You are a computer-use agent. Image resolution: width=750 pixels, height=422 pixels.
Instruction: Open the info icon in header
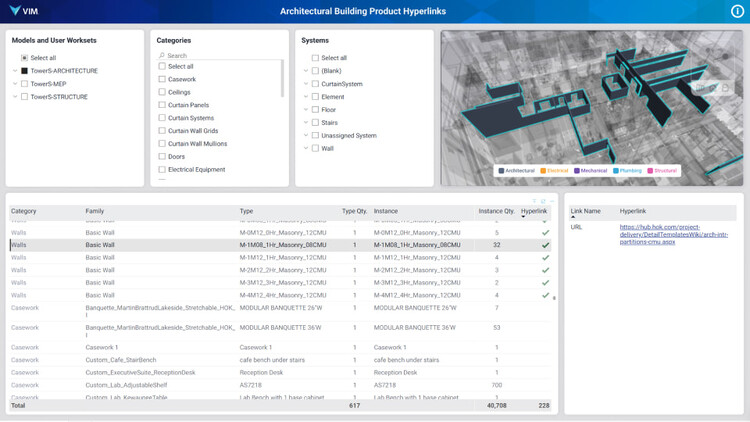[737, 11]
